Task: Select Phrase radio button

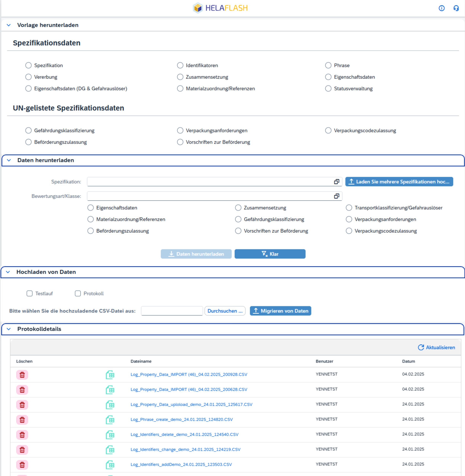Action: 328,65
